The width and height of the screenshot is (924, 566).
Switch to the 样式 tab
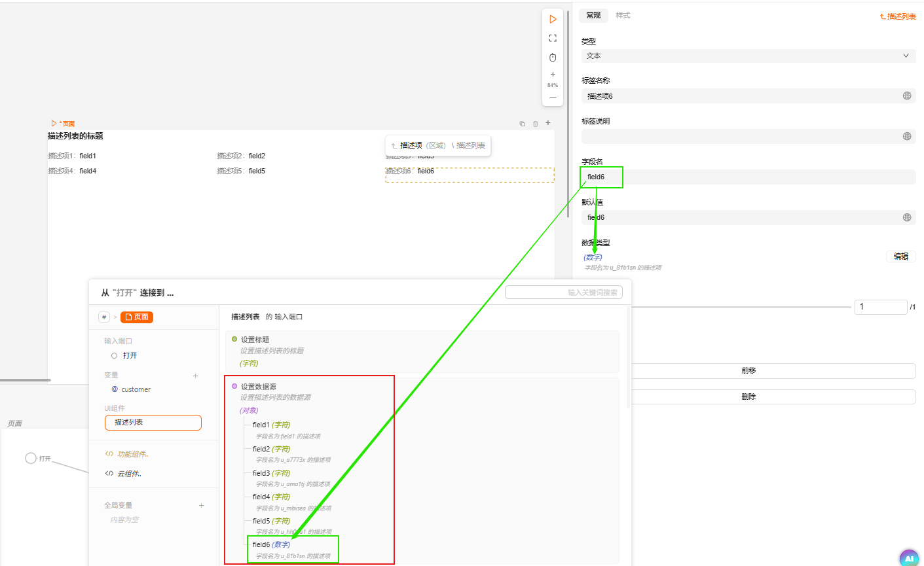tap(623, 15)
